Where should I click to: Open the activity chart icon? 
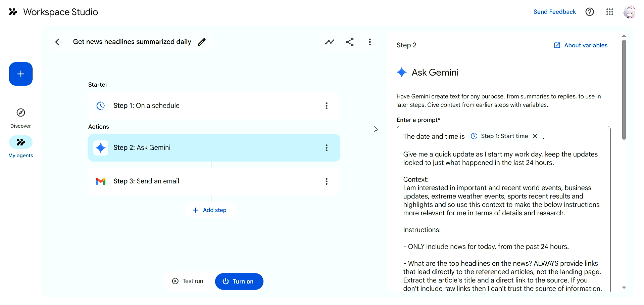click(330, 42)
